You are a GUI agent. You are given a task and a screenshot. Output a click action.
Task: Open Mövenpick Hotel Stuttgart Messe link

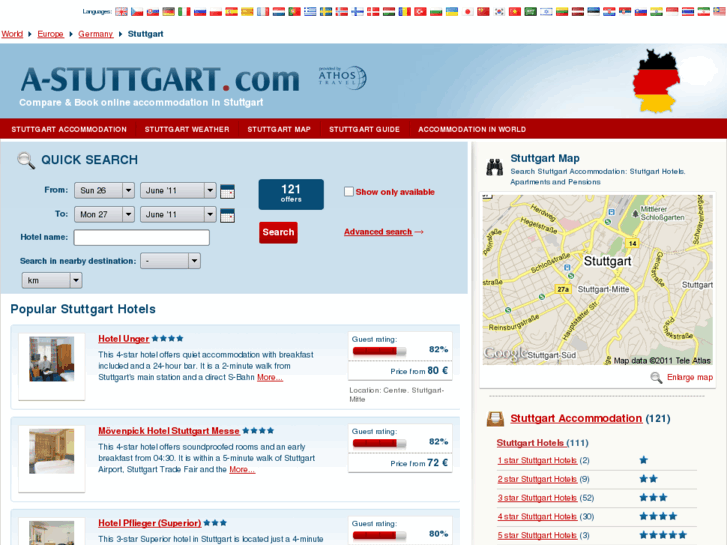tap(169, 431)
